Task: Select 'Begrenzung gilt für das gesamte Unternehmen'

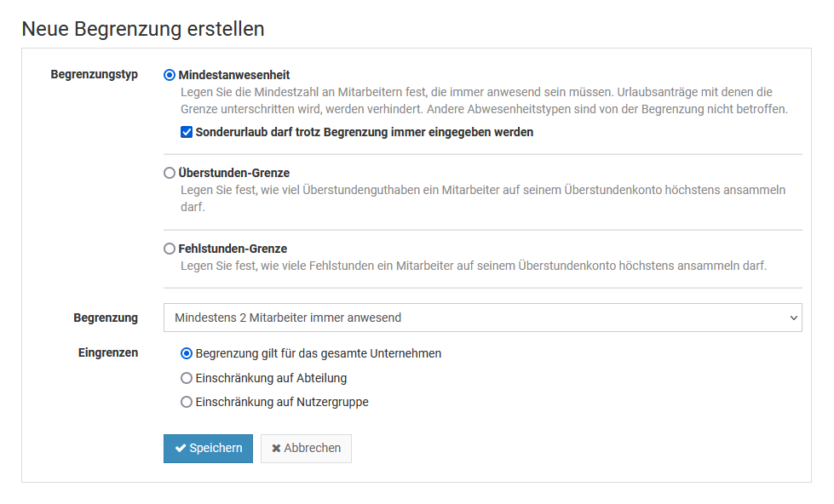Action: point(187,353)
